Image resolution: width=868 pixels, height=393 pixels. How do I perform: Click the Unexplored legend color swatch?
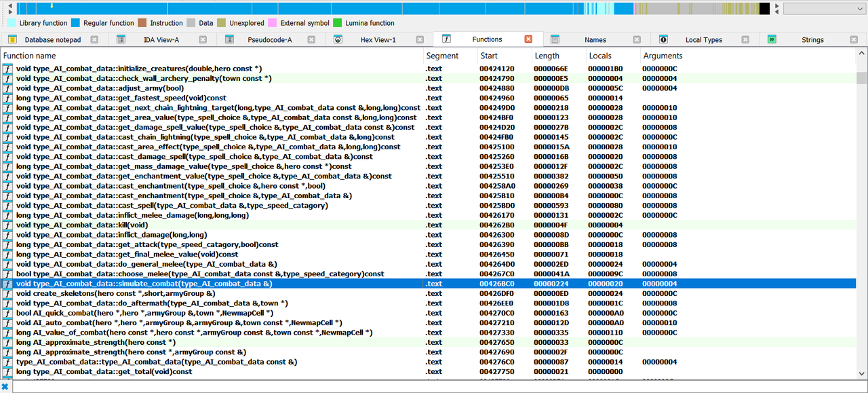tap(221, 23)
